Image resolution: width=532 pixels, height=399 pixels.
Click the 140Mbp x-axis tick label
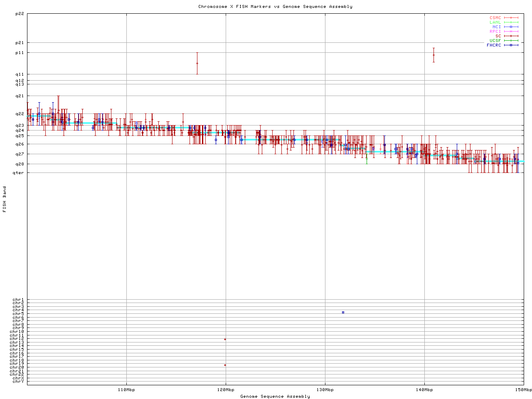click(424, 390)
